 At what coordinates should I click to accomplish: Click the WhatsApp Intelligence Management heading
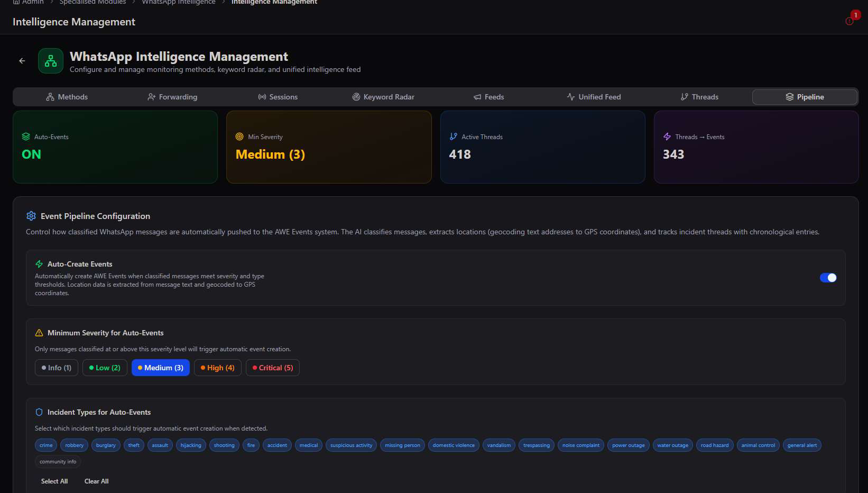(x=179, y=56)
